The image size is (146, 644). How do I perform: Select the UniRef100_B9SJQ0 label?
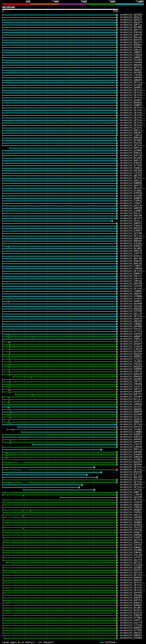tap(131, 37)
